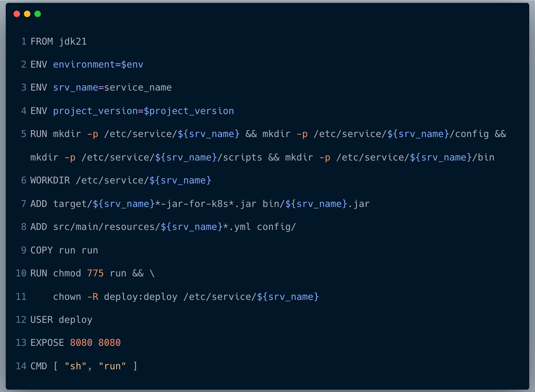Image resolution: width=535 pixels, height=392 pixels.
Task: Click the chmod 775 run command
Action: (88, 273)
